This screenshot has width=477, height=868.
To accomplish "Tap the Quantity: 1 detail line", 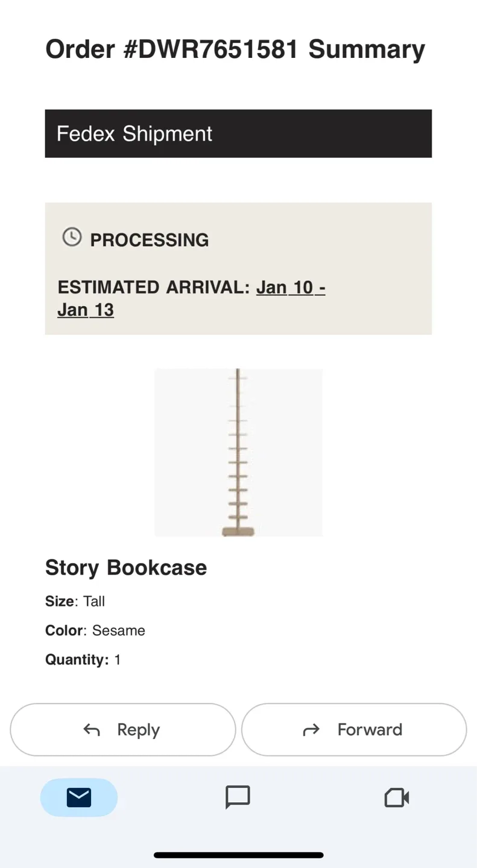I will click(x=83, y=659).
